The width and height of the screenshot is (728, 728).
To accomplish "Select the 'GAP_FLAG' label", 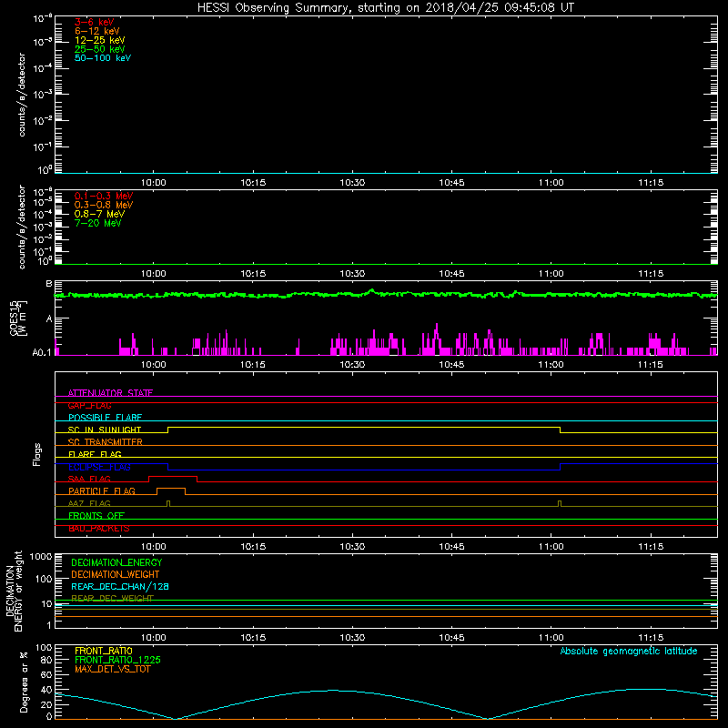I will coord(89,405).
